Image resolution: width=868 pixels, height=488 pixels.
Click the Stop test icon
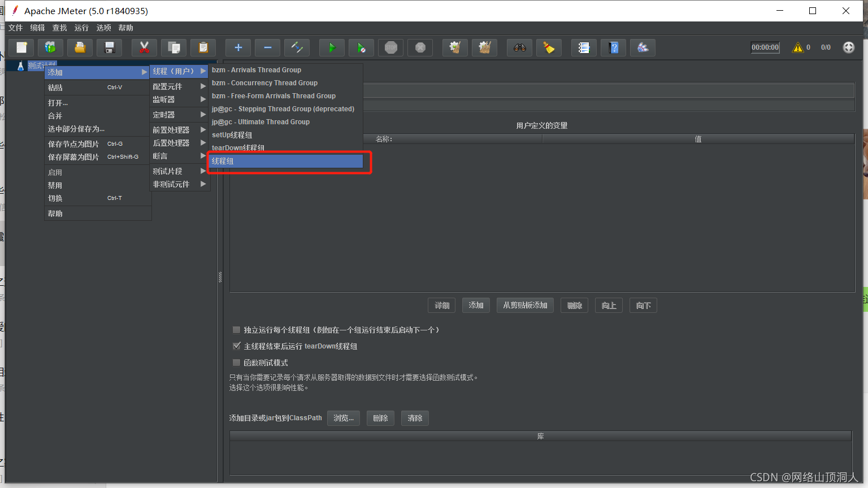click(x=391, y=47)
